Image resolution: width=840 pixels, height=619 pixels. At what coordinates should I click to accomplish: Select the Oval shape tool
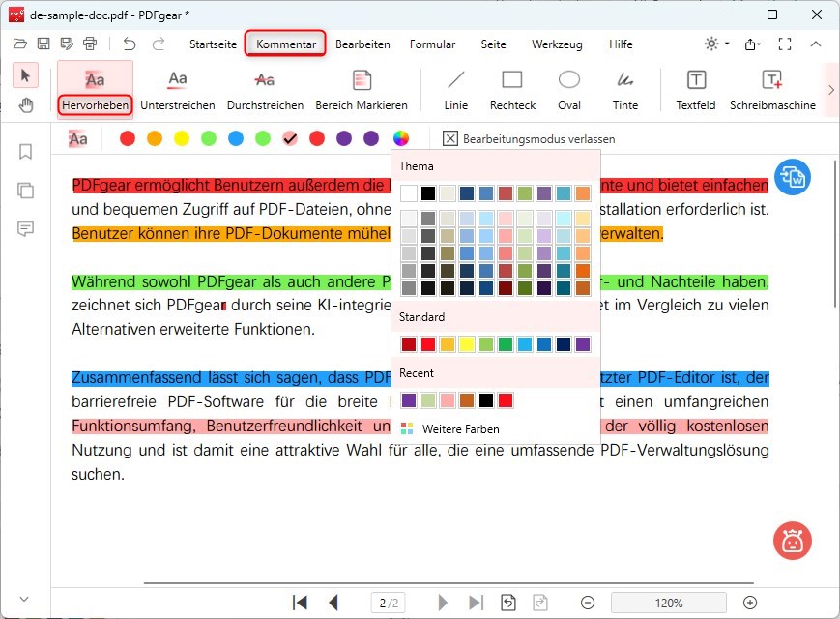[569, 90]
